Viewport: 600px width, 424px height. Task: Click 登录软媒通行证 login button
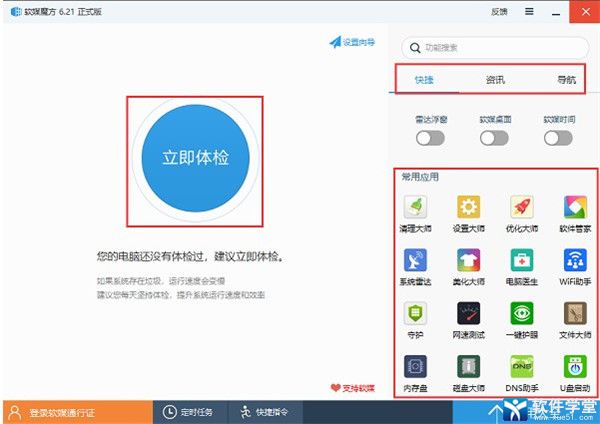[78, 412]
